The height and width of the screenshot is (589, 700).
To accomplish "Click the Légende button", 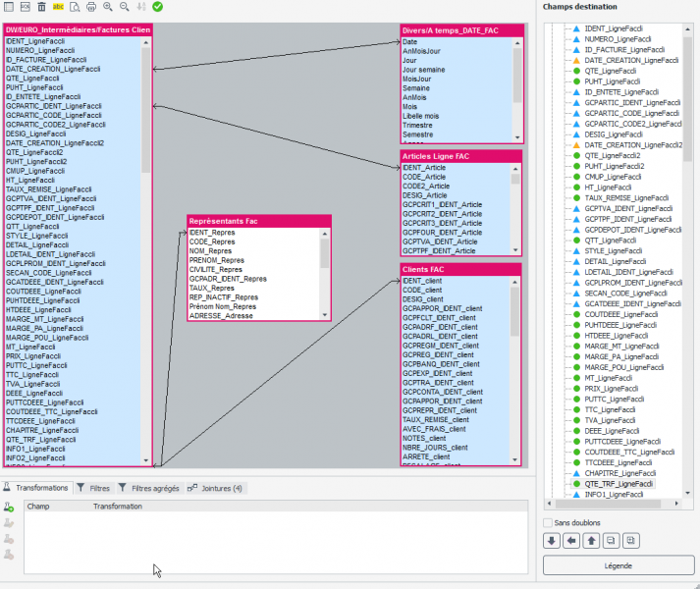I will tap(619, 566).
